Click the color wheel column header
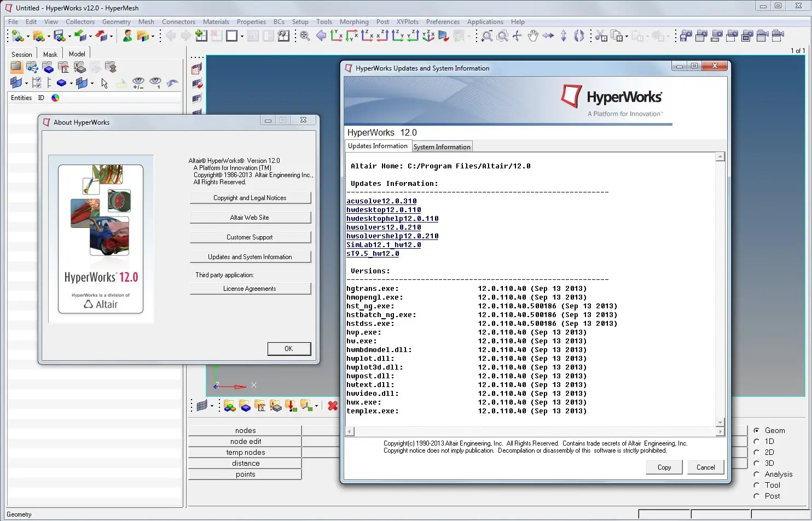Screen dimensions: 812x521 (x=55, y=98)
